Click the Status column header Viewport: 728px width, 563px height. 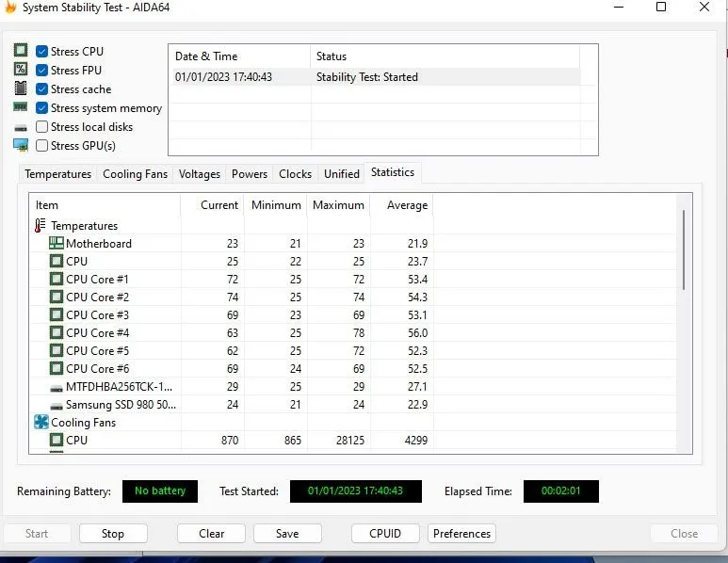coord(445,56)
